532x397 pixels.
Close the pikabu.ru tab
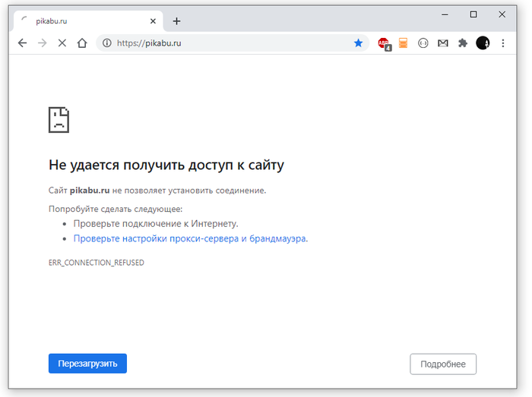153,21
